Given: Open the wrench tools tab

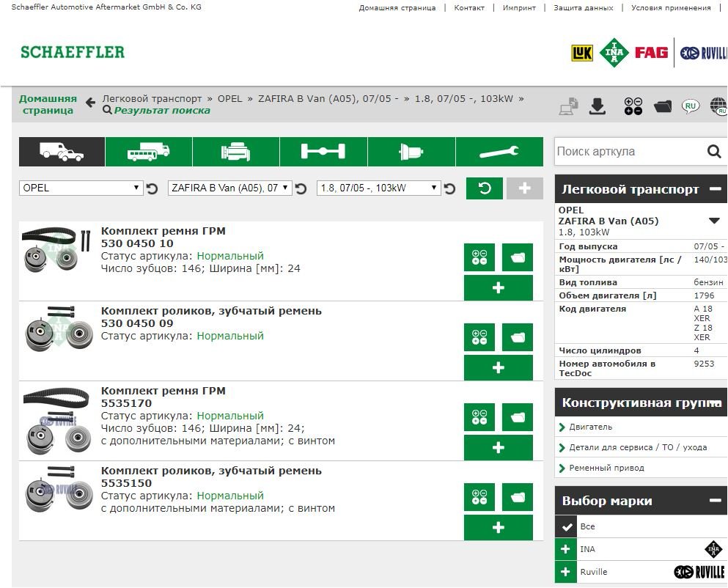Looking at the screenshot, I should (499, 152).
